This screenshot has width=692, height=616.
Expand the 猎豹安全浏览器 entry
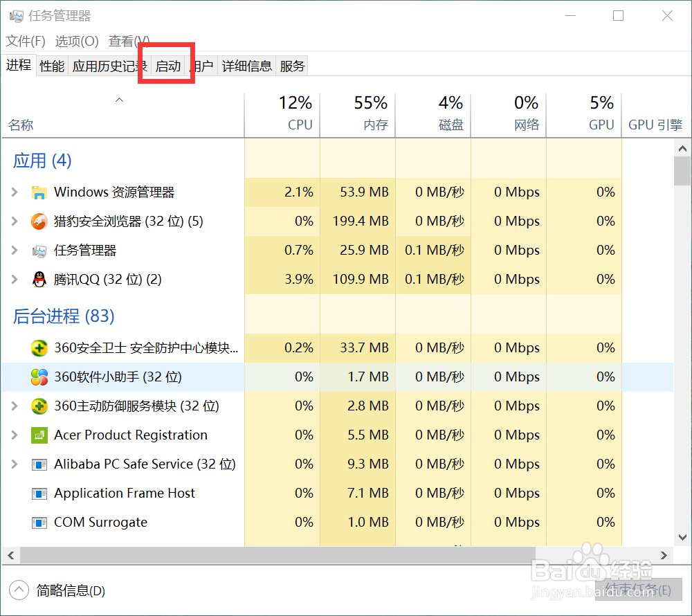point(14,221)
